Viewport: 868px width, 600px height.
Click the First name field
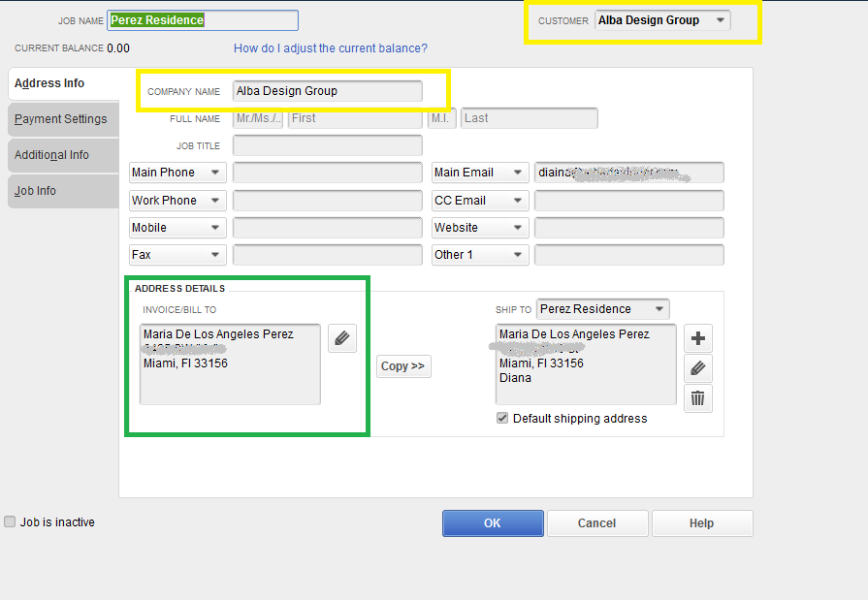tap(355, 118)
